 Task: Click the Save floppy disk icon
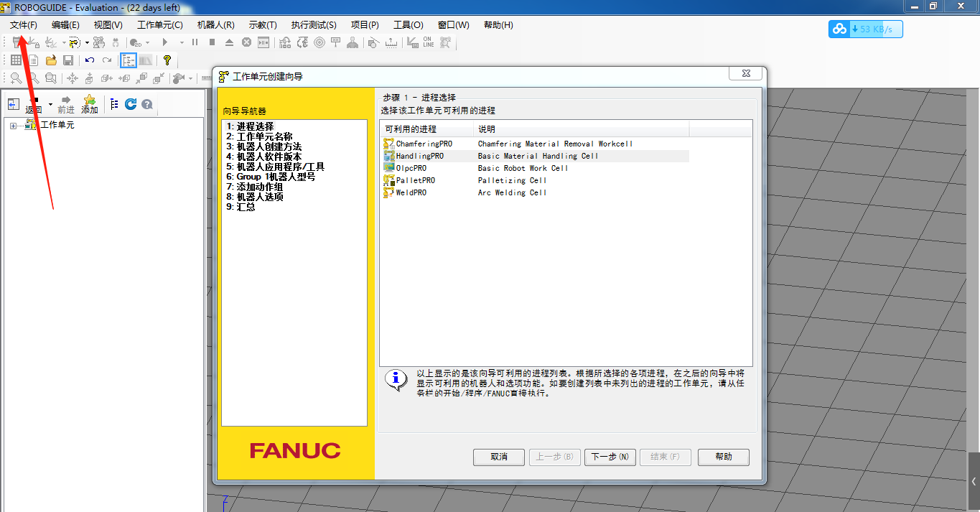[x=68, y=60]
